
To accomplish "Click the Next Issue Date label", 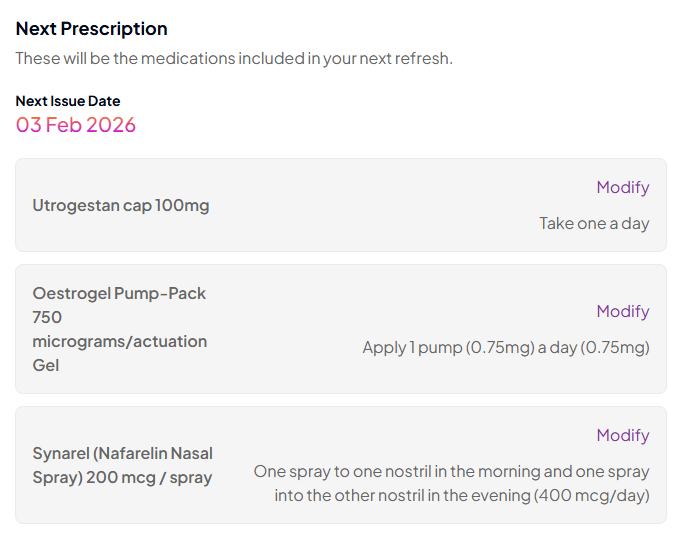I will click(x=68, y=101).
